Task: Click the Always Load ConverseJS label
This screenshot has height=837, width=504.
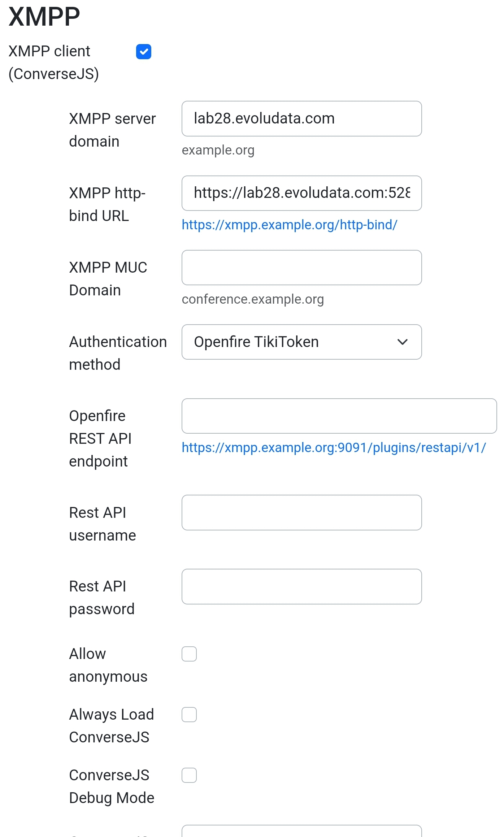Action: coord(112,726)
